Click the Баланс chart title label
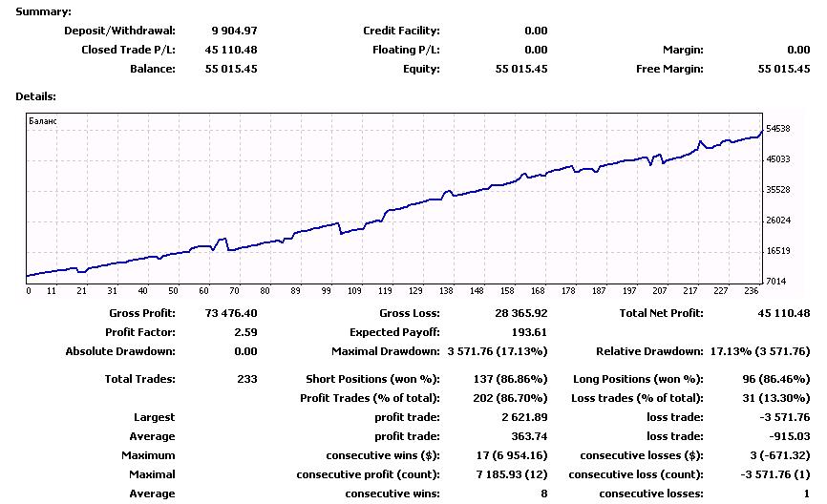Image resolution: width=827 pixels, height=504 pixels. pyautogui.click(x=43, y=121)
